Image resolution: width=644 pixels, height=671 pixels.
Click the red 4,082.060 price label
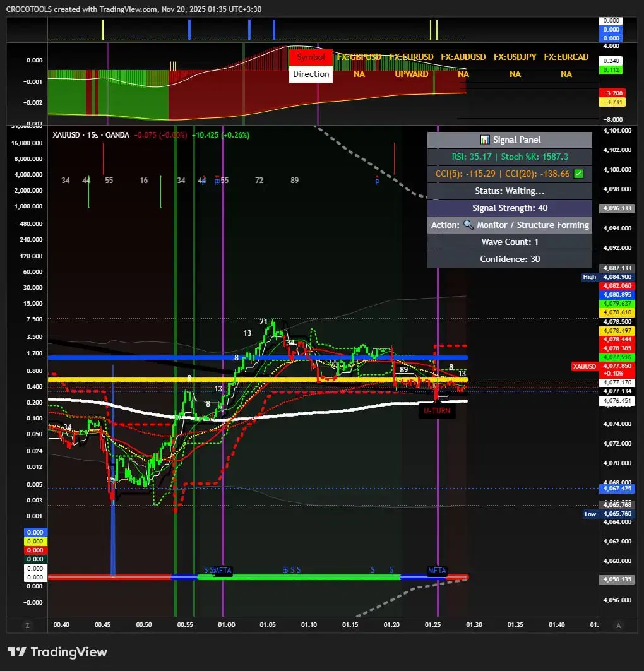[617, 286]
